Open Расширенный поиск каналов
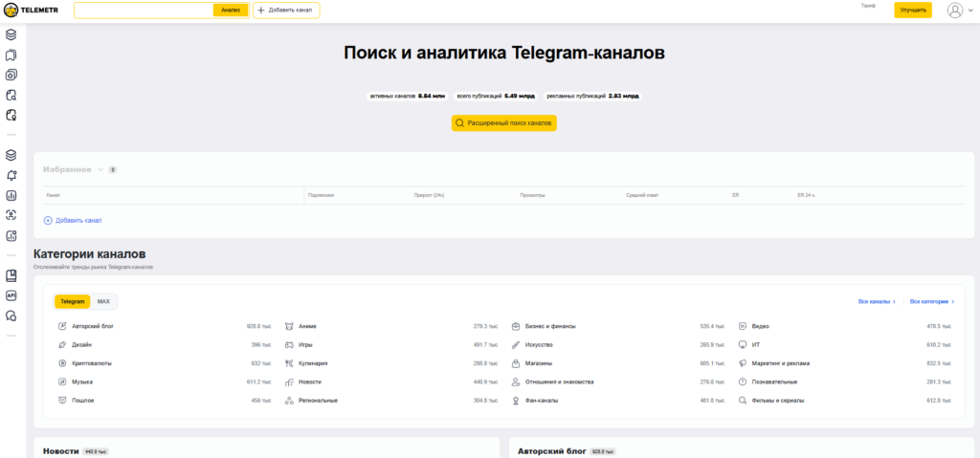 503,123
